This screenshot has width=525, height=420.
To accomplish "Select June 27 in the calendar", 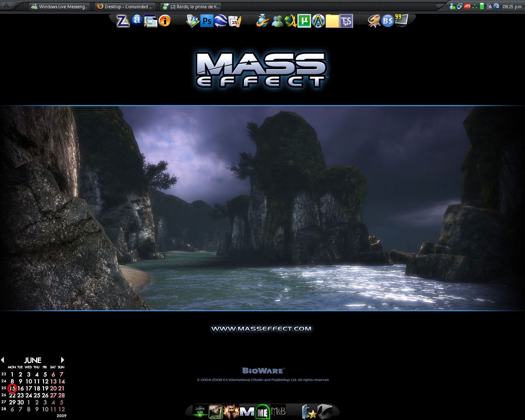I will coord(53,395).
